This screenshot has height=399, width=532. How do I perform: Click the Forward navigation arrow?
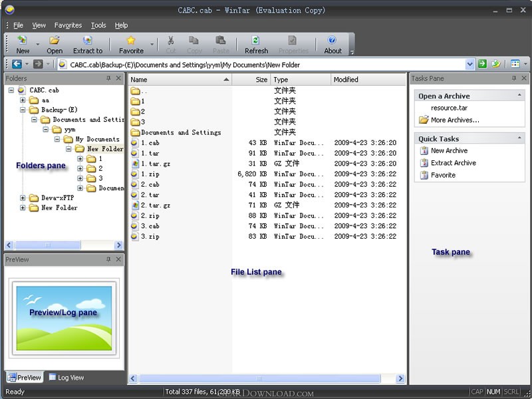coord(38,64)
